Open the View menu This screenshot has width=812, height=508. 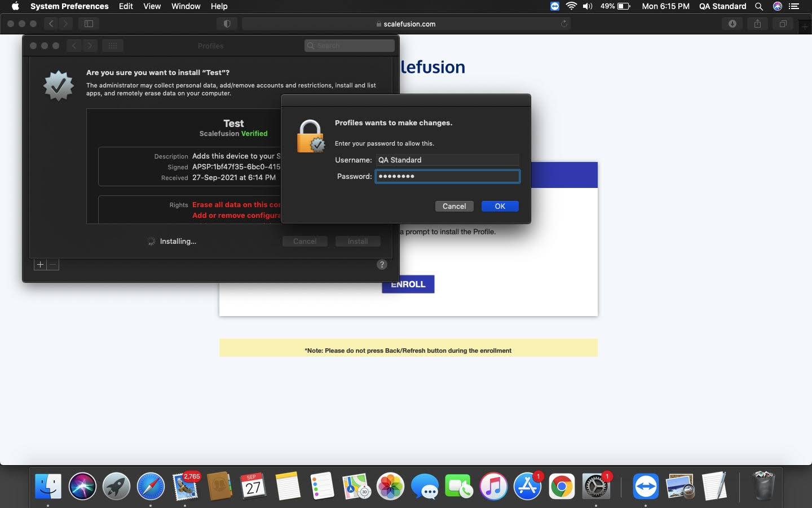tap(152, 6)
